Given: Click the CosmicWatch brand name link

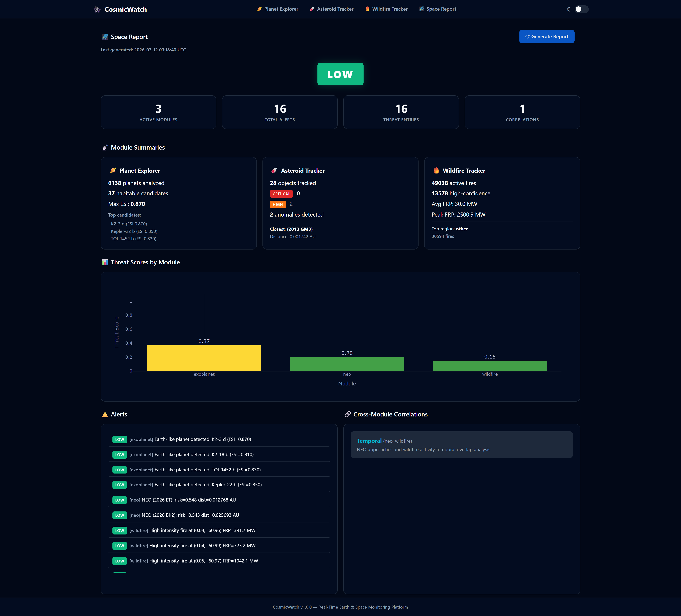Looking at the screenshot, I should tap(126, 9).
